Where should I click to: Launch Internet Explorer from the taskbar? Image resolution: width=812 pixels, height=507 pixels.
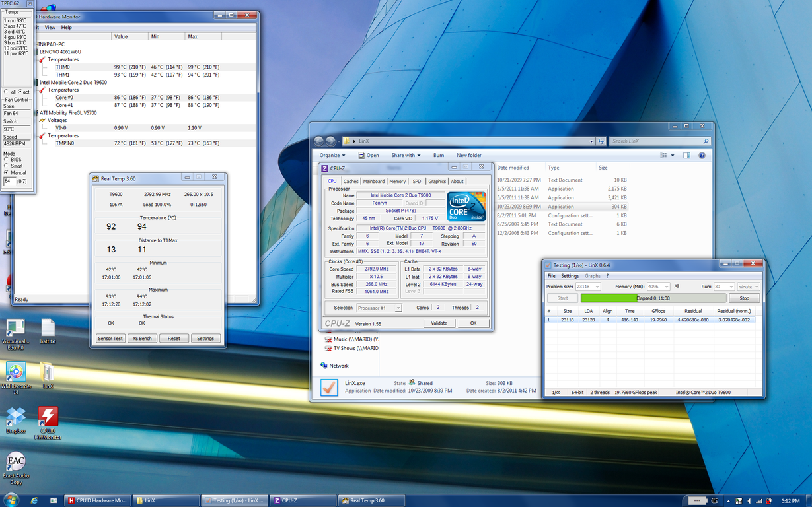tap(34, 500)
